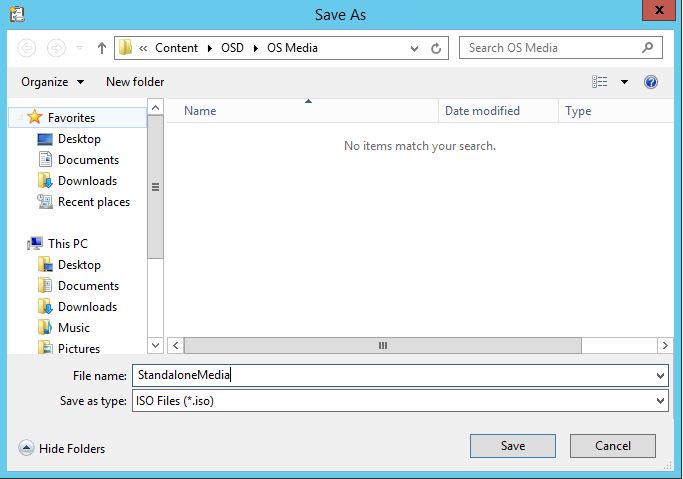Click the search magnifier icon
The width and height of the screenshot is (683, 479).
648,47
